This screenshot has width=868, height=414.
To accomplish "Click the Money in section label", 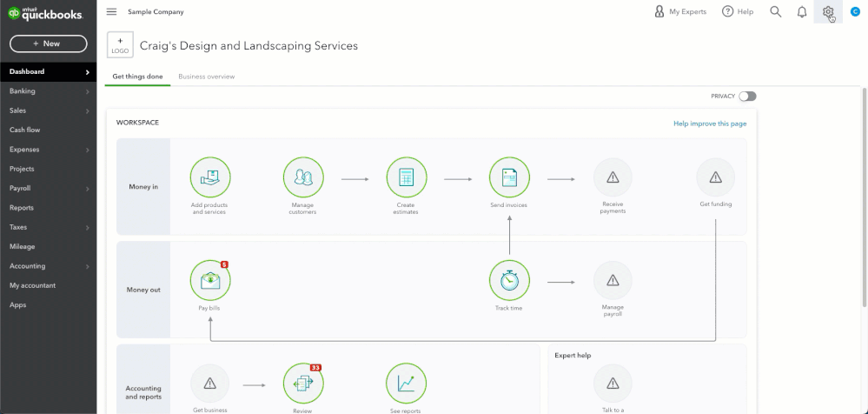I will pos(143,187).
